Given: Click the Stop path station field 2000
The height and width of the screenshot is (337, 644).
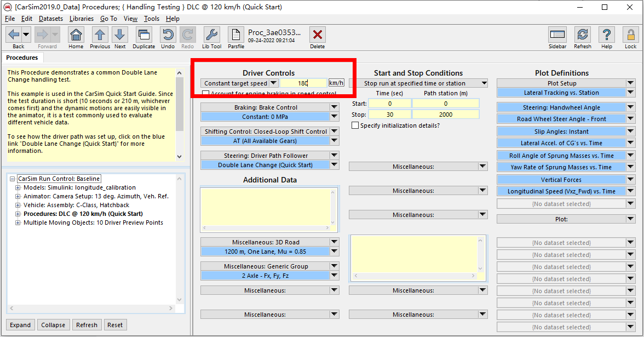Looking at the screenshot, I should (446, 115).
